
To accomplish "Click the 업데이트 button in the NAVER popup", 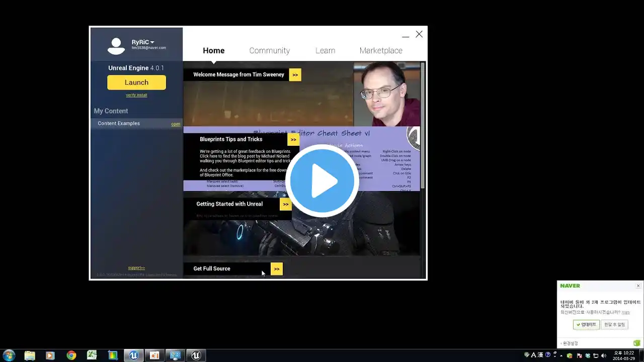I will (x=586, y=325).
